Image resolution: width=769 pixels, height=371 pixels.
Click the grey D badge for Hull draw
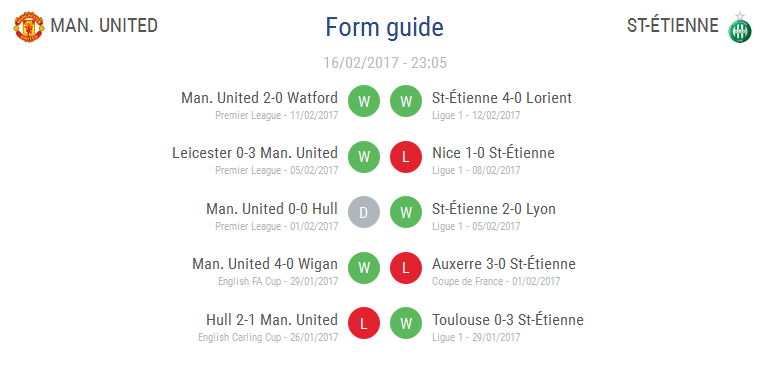(364, 212)
